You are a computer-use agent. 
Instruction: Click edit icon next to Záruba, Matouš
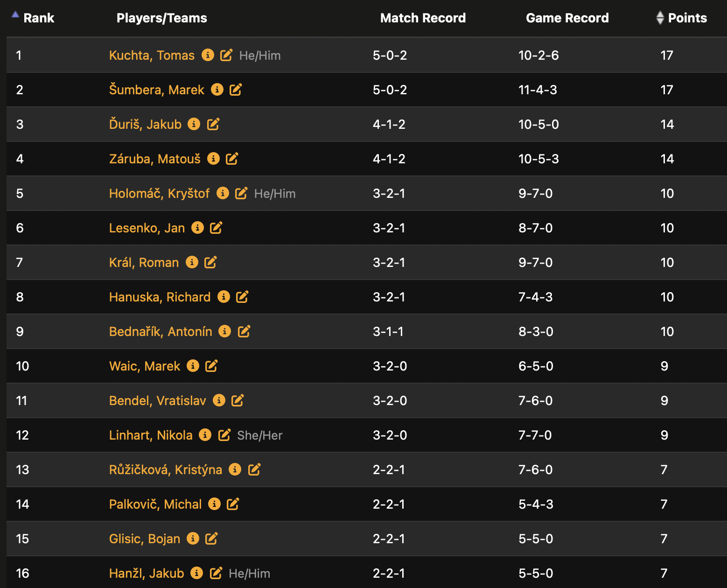click(232, 159)
